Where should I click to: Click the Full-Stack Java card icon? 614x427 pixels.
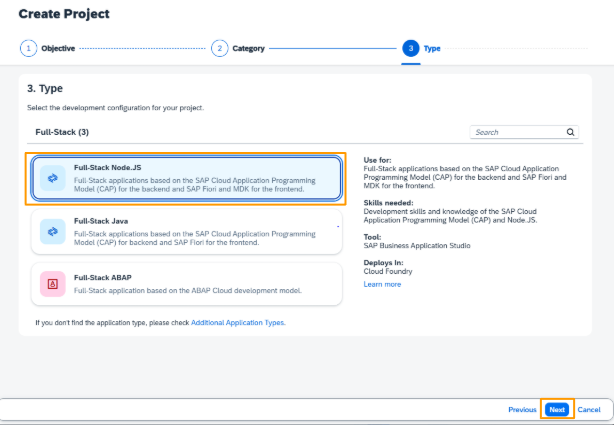pos(52,232)
